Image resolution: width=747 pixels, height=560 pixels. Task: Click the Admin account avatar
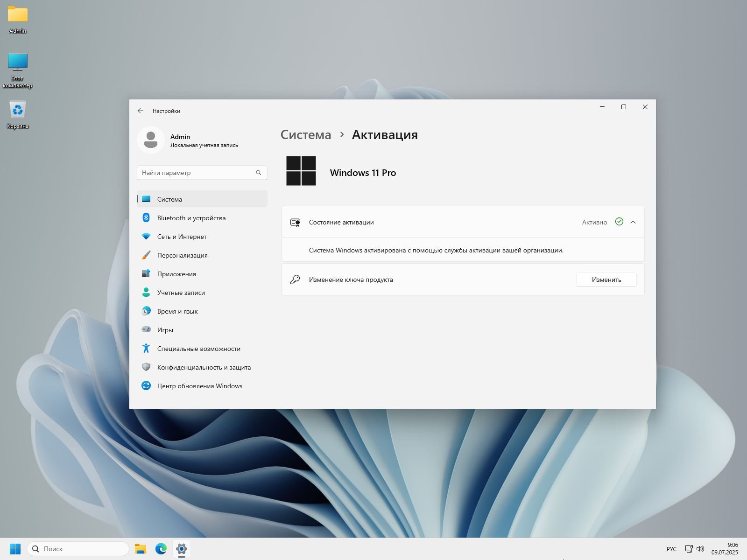[x=151, y=140]
